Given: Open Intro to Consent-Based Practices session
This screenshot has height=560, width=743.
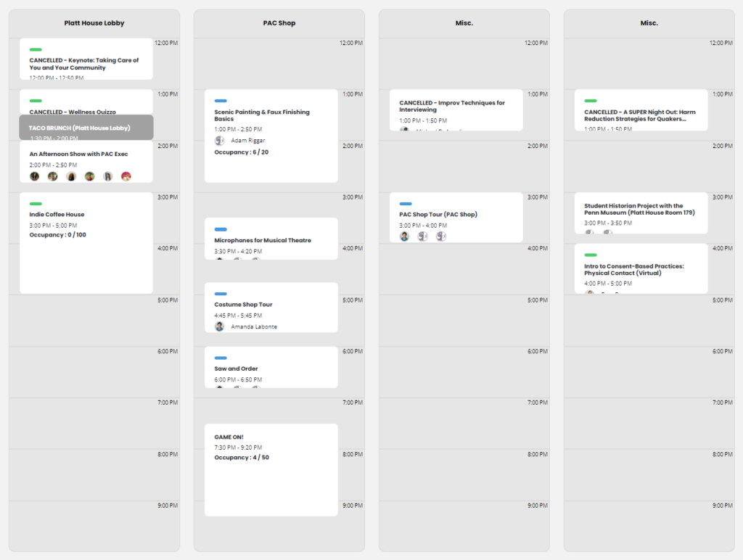Looking at the screenshot, I should coord(641,268).
